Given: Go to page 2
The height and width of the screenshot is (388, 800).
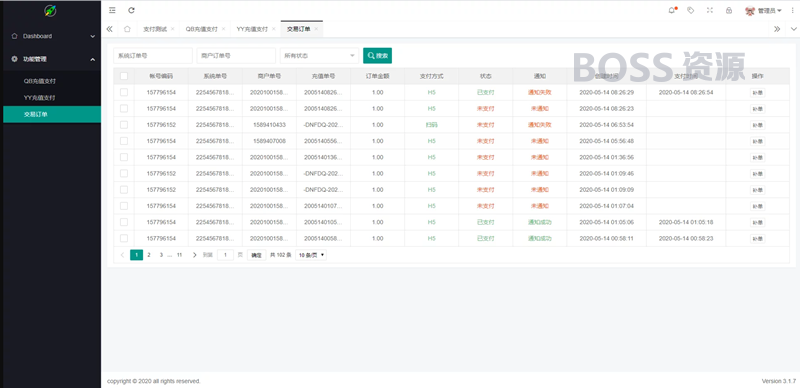Looking at the screenshot, I should 149,255.
